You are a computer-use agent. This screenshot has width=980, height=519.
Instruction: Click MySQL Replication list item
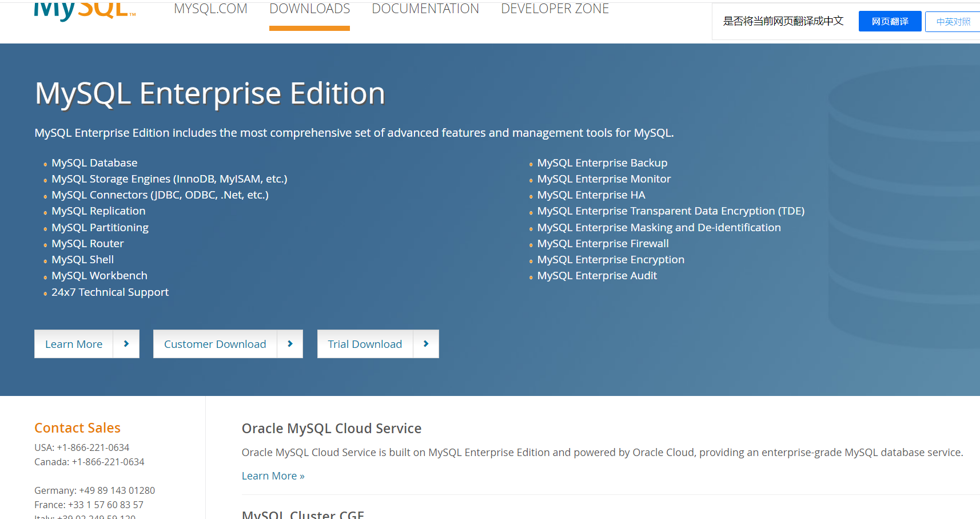click(98, 211)
